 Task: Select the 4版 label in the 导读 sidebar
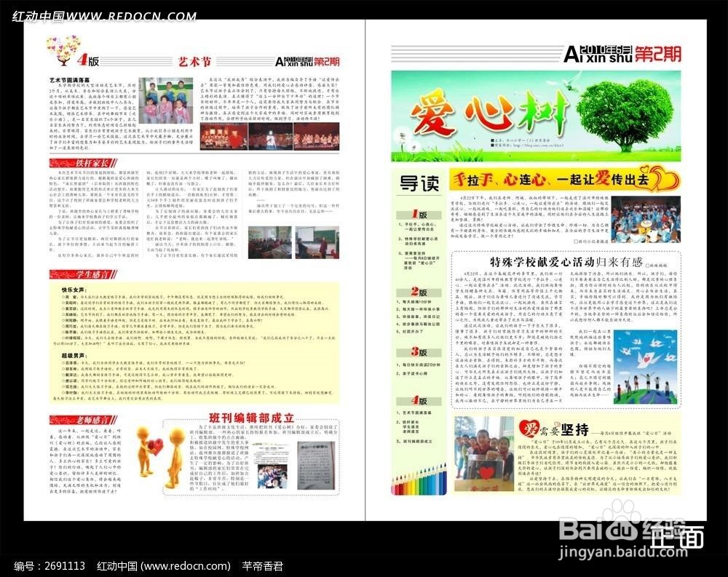(x=419, y=401)
